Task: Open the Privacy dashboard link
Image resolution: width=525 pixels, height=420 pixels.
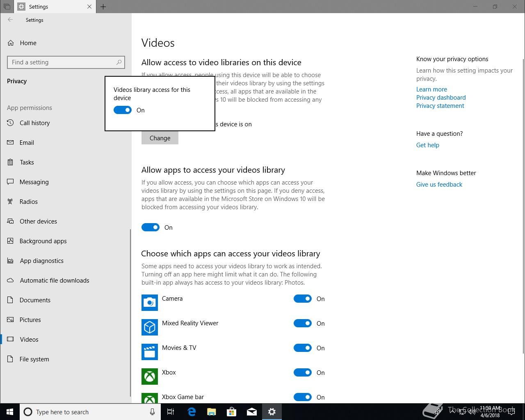Action: pyautogui.click(x=441, y=98)
